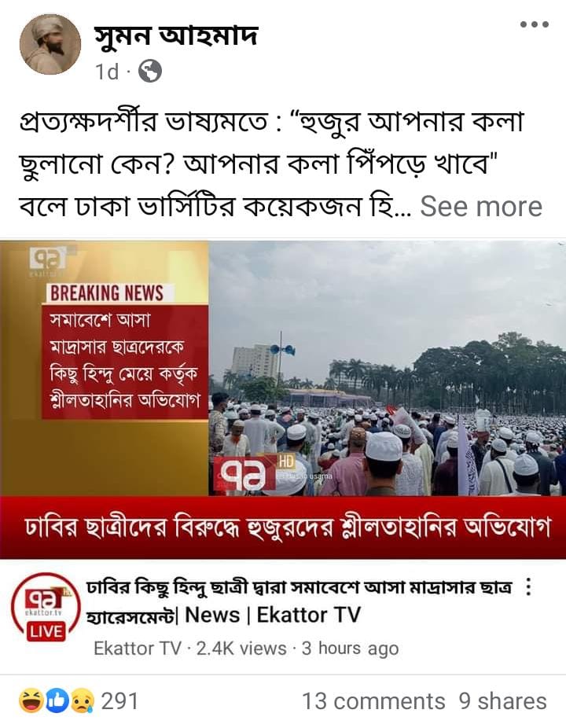Click the crowd rally video thumbnail
The image size is (566, 728).
click(388, 368)
